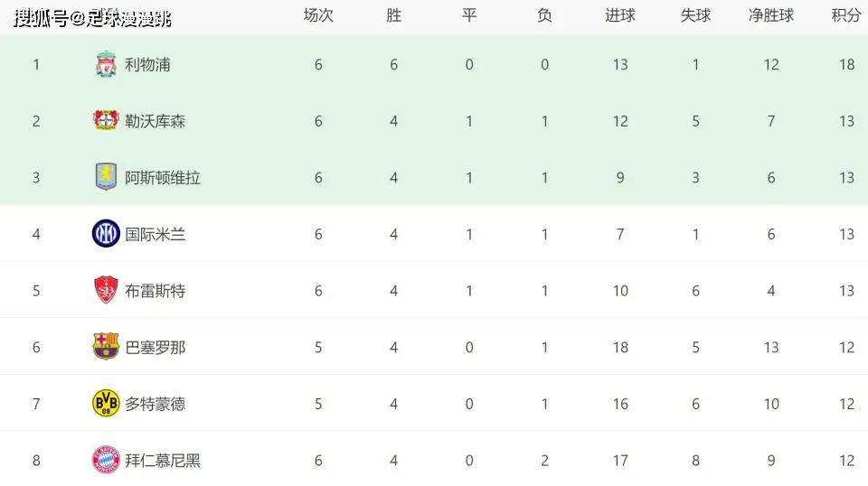This screenshot has height=486, width=868.
Task: Click the Liverpool club crest icon
Action: click(106, 64)
